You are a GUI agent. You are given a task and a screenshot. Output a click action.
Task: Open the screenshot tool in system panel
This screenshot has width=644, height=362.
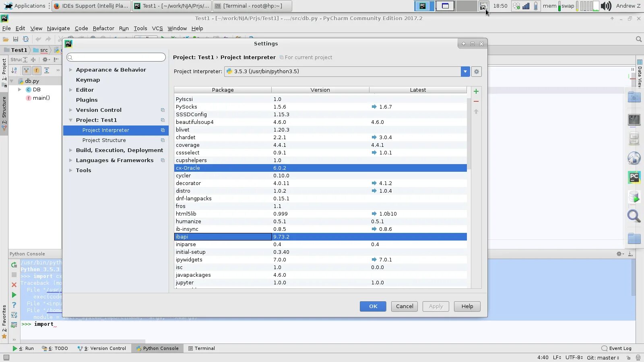coord(483,6)
